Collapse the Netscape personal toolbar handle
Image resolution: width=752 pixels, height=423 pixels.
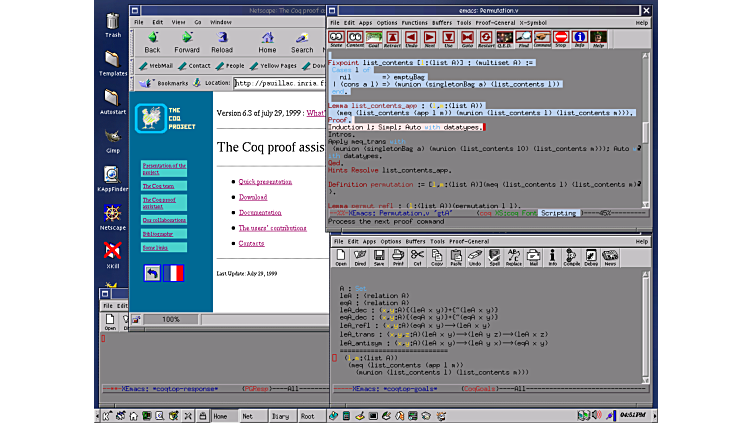[133, 66]
